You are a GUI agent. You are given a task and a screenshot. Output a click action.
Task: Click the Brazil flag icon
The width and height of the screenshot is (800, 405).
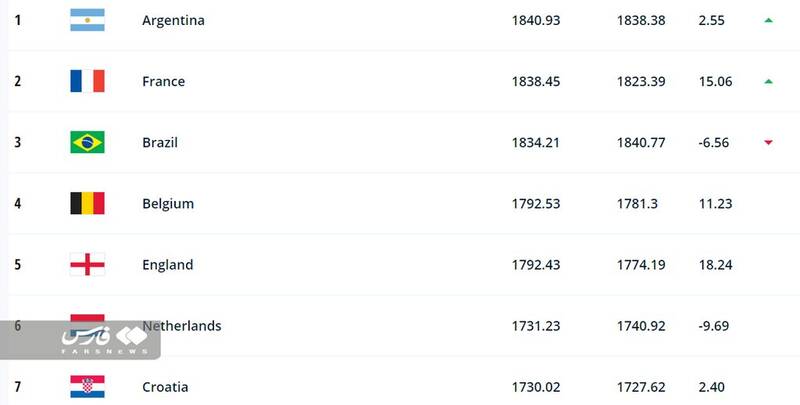tap(87, 142)
